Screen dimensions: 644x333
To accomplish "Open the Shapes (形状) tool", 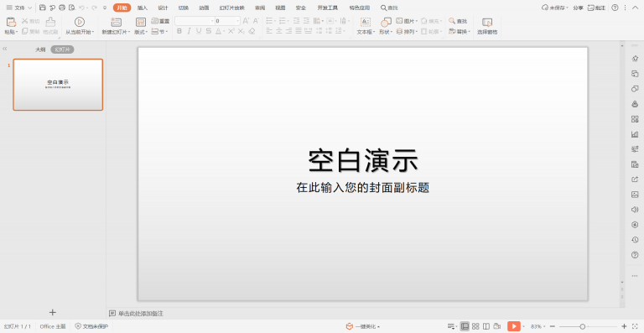I will coord(386,26).
